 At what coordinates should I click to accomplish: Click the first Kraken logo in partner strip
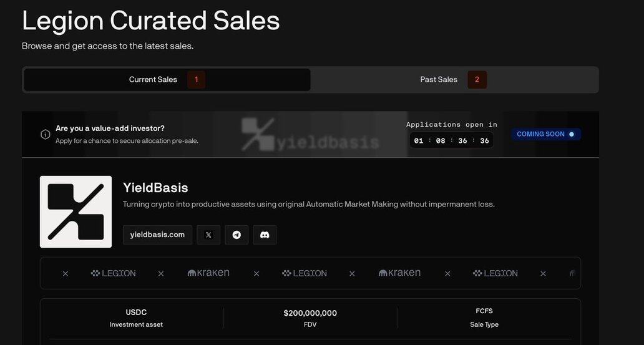coord(208,273)
